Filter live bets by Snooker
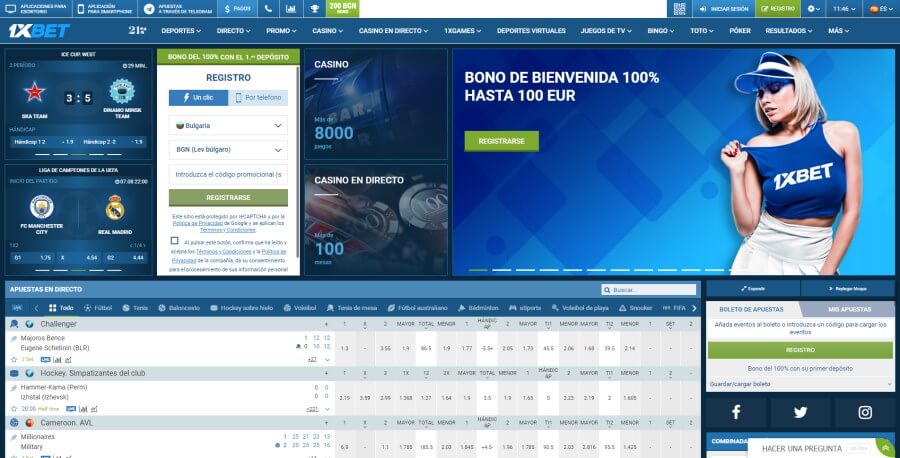Viewport: 900px width, 458px height. coord(635,308)
